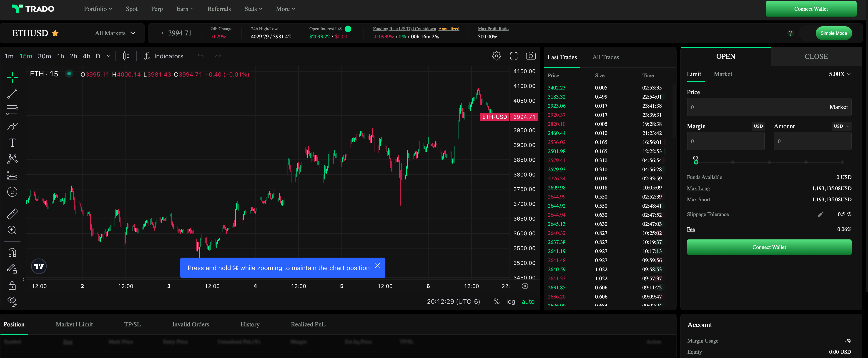
Task: Toggle log scale on chart
Action: 510,301
